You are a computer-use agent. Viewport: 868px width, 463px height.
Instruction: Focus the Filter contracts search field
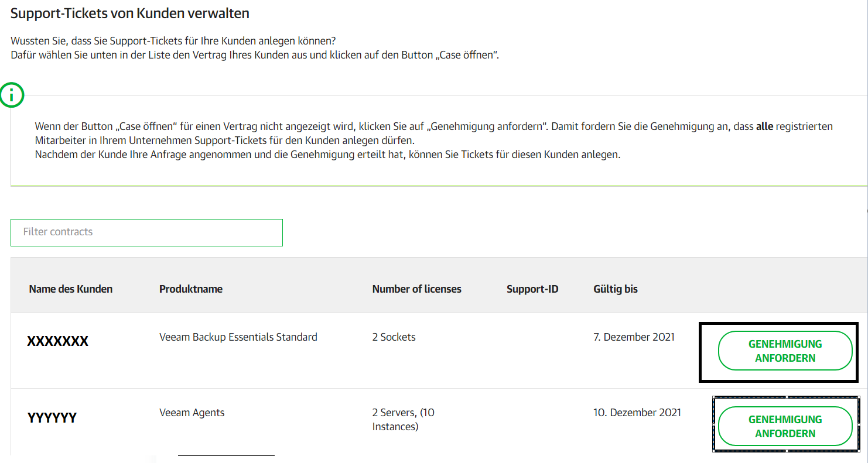[146, 232]
